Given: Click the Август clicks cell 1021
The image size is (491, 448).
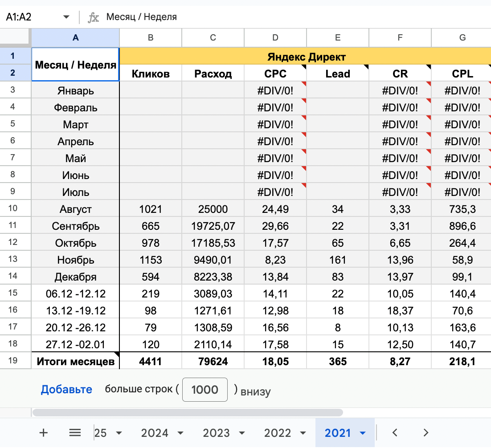Looking at the screenshot, I should click(x=151, y=209).
